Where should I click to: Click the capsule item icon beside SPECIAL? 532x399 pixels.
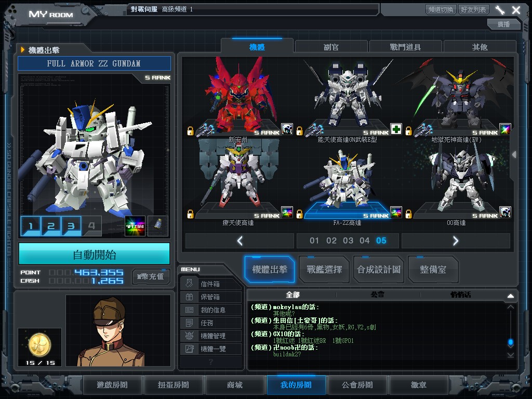(x=158, y=226)
